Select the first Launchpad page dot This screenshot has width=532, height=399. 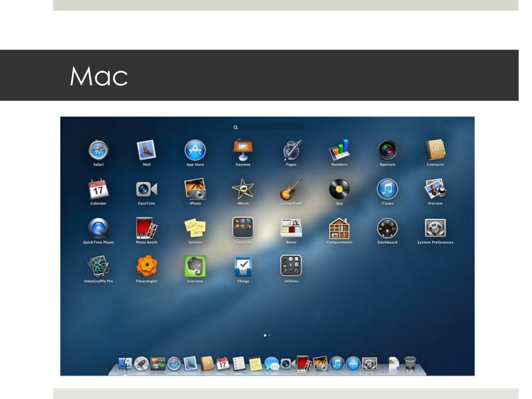pos(265,335)
